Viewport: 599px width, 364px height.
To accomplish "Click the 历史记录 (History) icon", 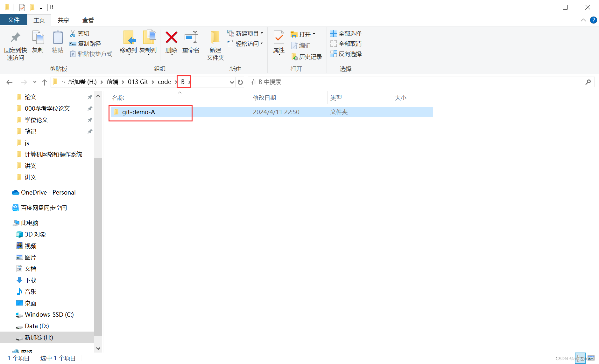I will click(295, 57).
